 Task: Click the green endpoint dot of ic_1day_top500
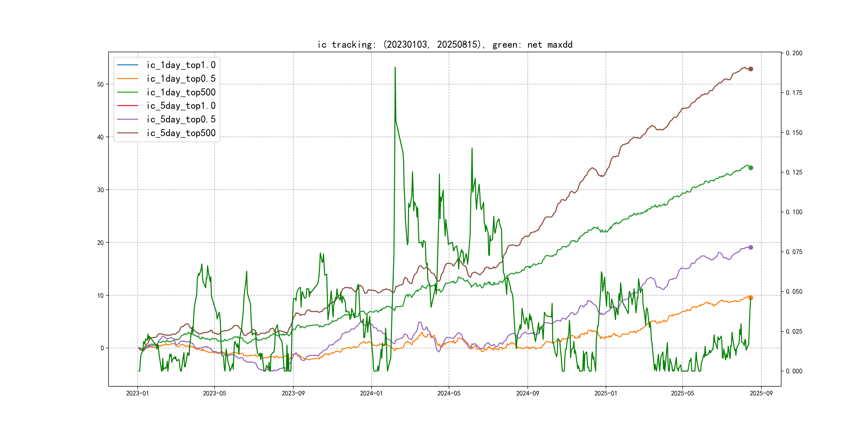coord(750,168)
